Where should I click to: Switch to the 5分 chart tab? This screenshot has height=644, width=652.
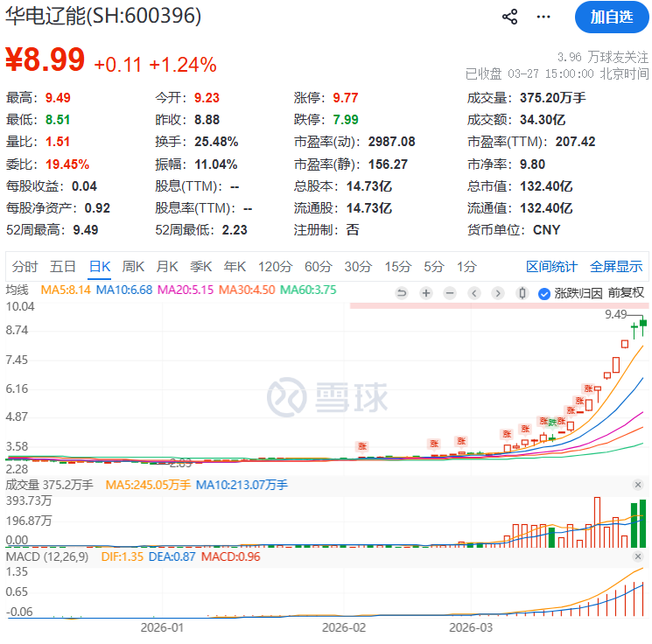tap(434, 267)
